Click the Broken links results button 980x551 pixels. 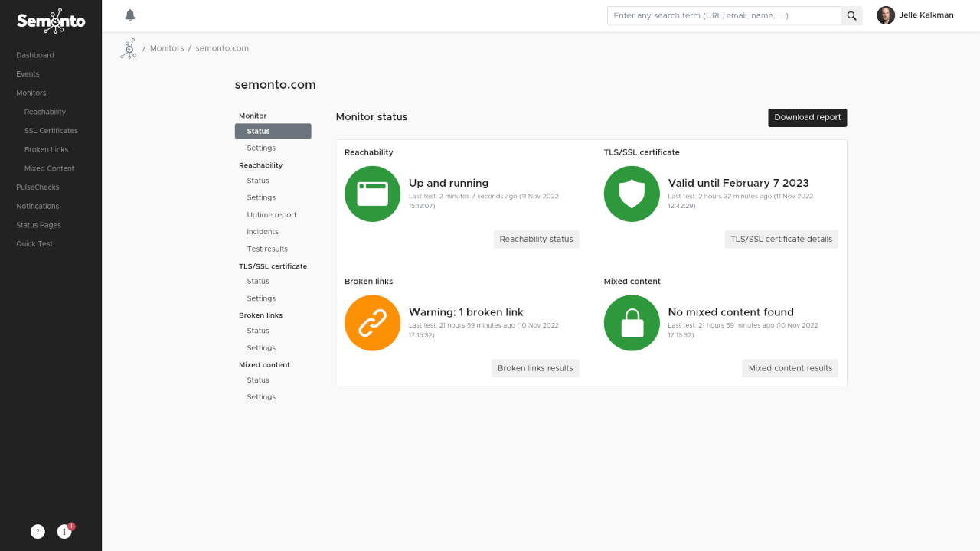click(535, 368)
